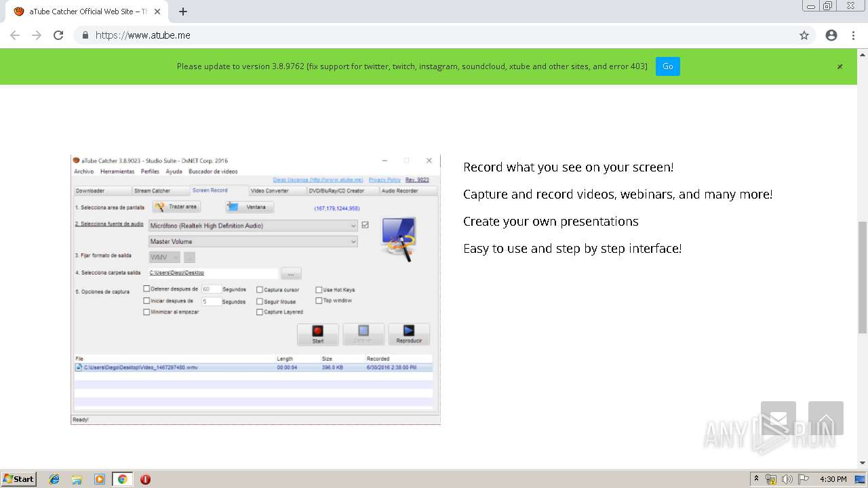Click the browser forward arrow

pos(37,35)
